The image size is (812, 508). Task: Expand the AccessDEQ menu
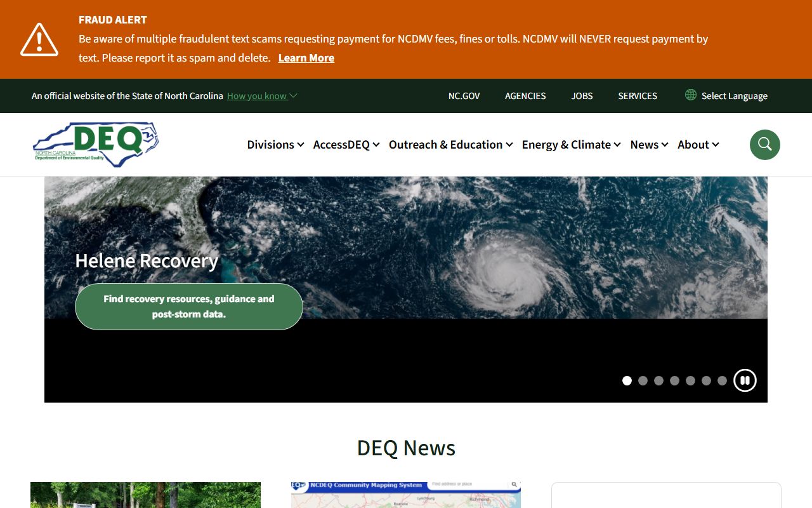tap(346, 145)
